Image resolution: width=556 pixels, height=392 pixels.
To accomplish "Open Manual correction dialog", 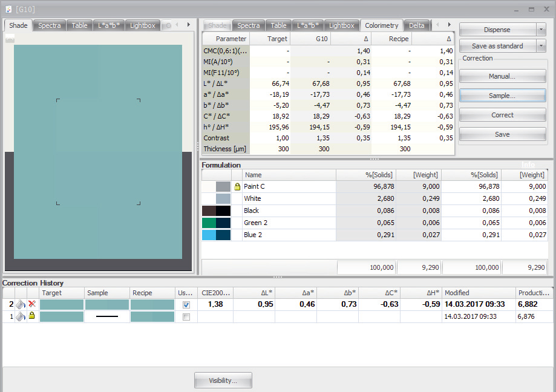I will [502, 76].
